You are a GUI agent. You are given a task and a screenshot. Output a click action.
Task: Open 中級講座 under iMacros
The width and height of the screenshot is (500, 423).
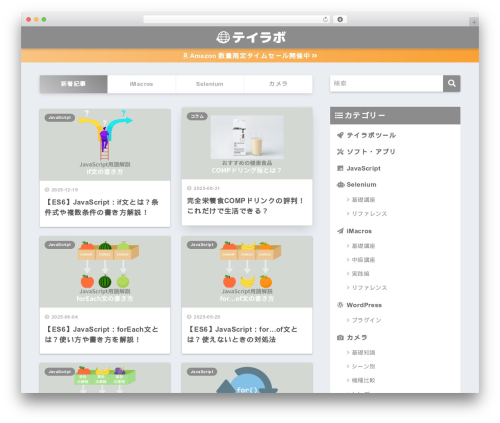[363, 260]
